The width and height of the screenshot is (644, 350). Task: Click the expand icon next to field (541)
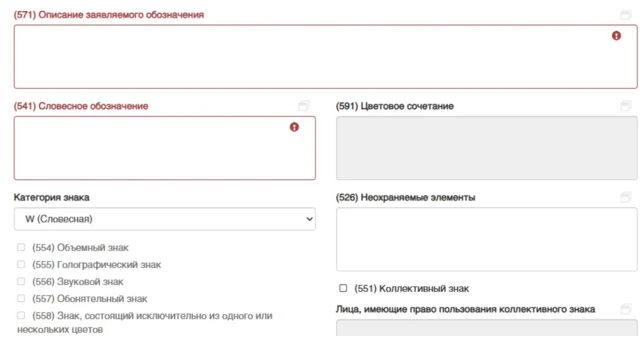[304, 106]
